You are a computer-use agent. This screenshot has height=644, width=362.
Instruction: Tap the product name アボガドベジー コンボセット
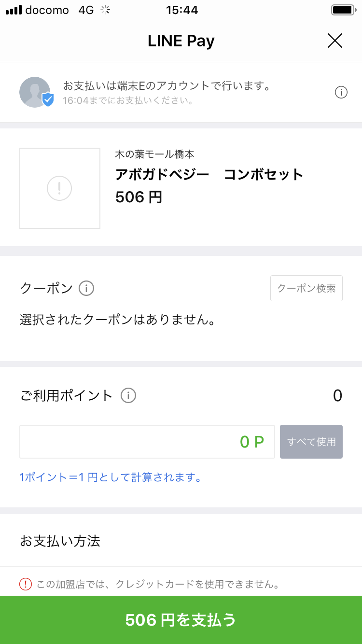[209, 174]
